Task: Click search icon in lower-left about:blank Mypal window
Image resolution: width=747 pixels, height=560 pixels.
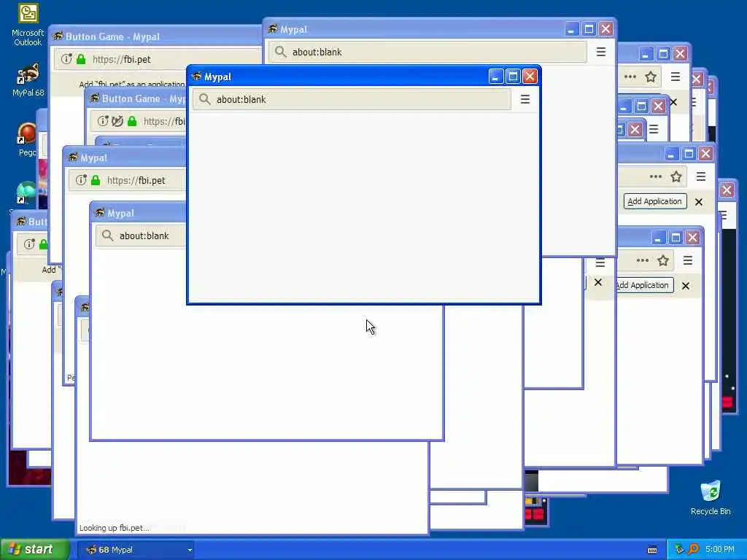Action: (x=108, y=236)
